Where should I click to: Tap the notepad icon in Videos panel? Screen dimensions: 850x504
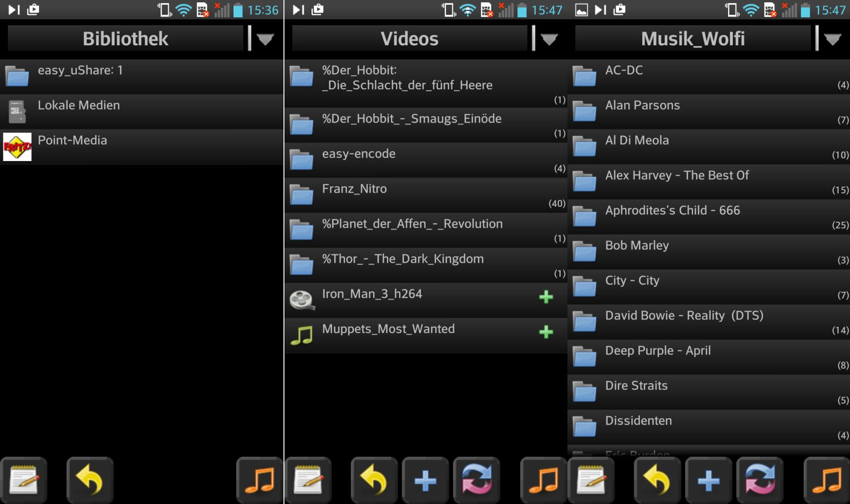click(x=308, y=480)
